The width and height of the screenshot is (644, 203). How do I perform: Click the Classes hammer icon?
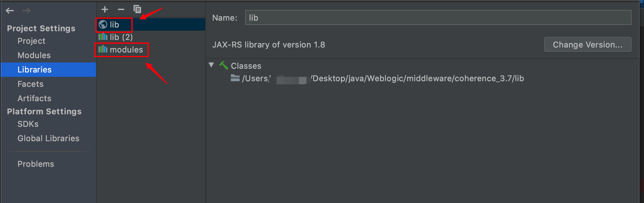[x=223, y=66]
